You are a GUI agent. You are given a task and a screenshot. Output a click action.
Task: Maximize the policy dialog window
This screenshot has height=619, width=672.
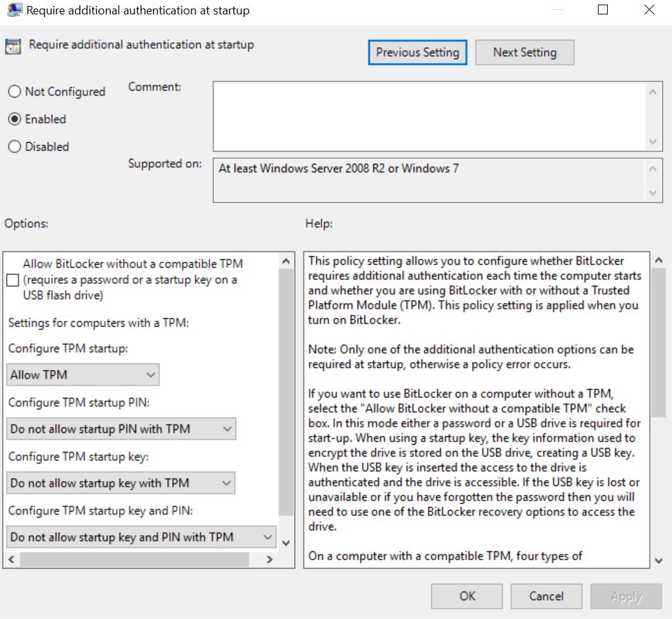[x=603, y=10]
